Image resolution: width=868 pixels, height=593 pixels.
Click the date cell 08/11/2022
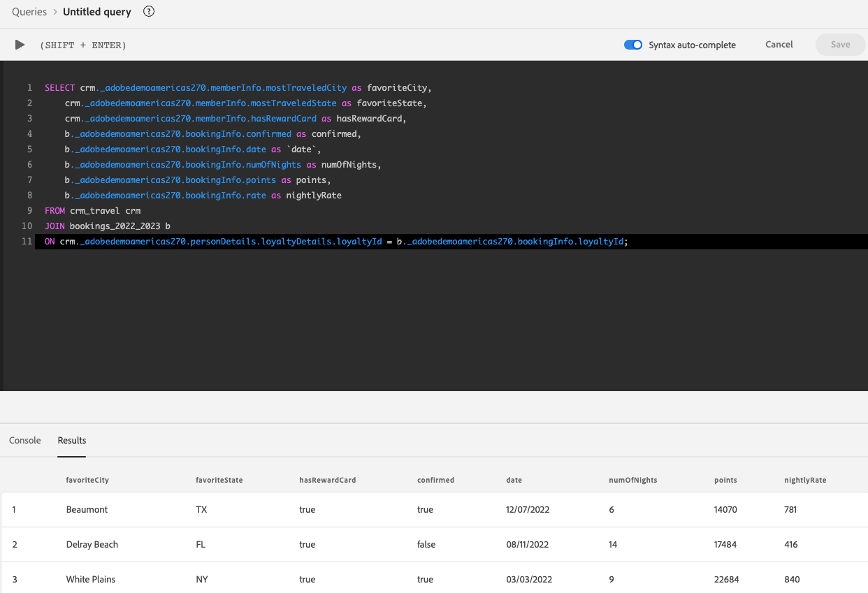coord(528,545)
